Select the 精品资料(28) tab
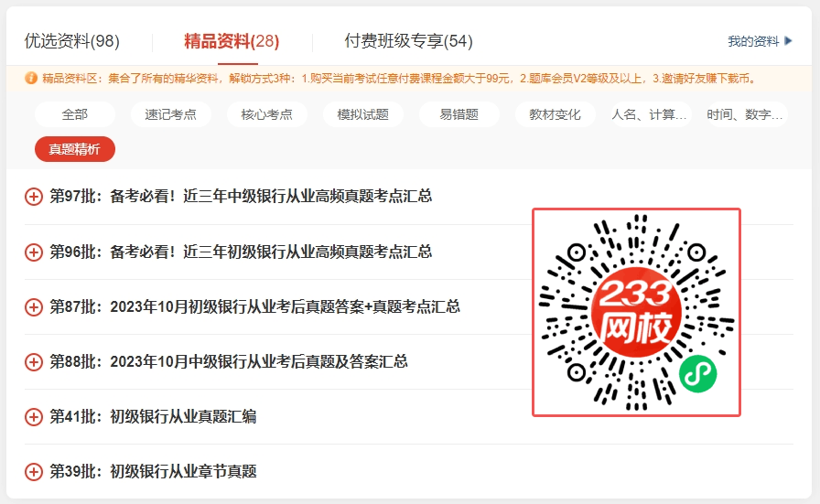The height and width of the screenshot is (504, 820). coord(232,41)
